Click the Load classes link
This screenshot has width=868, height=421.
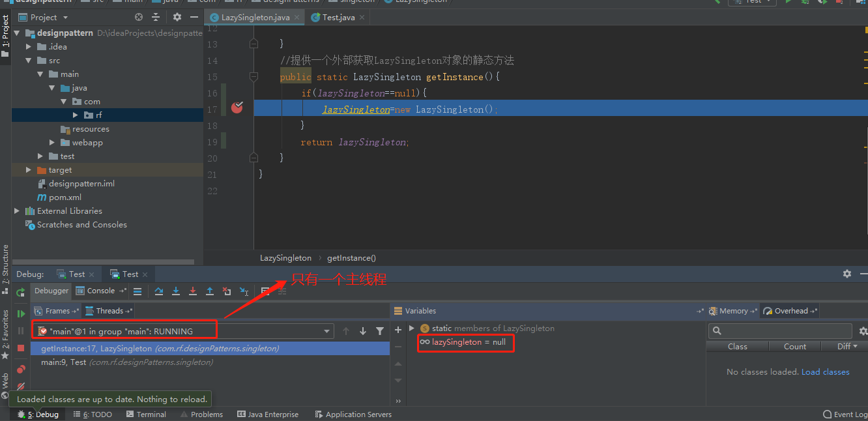tap(826, 372)
